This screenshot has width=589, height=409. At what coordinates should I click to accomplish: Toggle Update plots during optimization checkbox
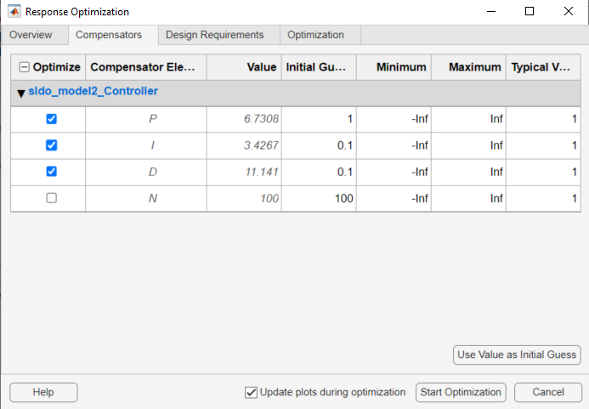251,392
